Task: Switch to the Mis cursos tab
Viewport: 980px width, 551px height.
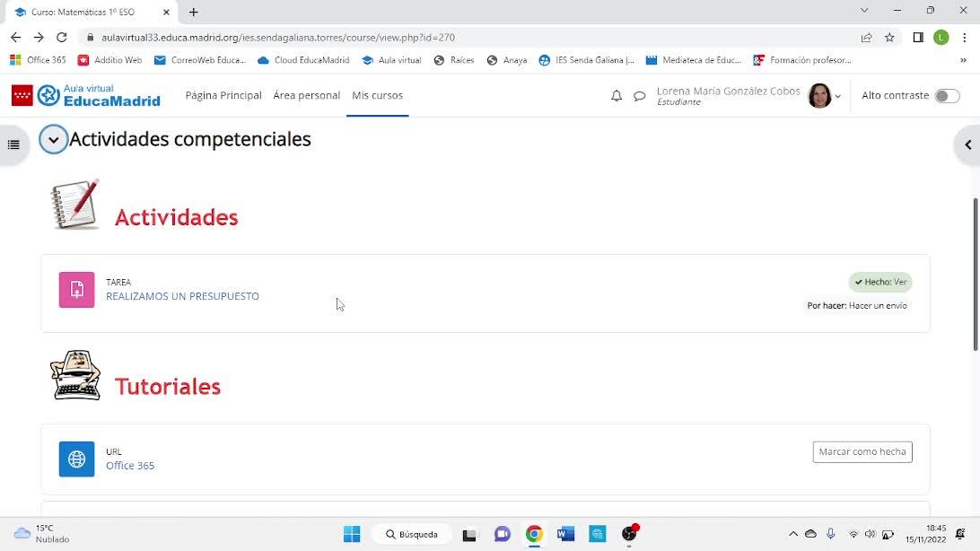Action: [x=377, y=95]
